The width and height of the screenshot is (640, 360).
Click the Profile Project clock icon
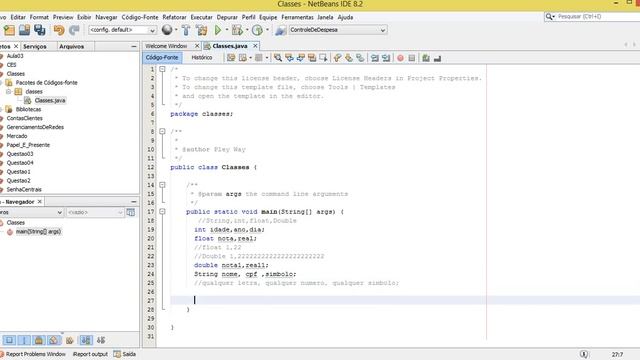pyautogui.click(x=257, y=30)
